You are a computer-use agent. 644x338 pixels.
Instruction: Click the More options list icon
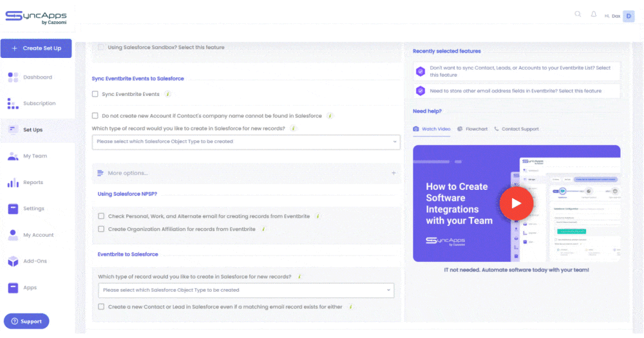(x=100, y=173)
